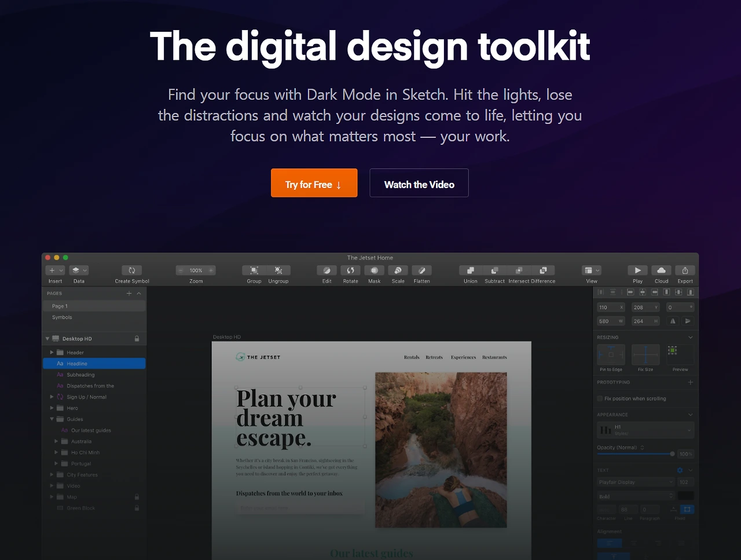Click the flip vertical icon
741x560 pixels.
[x=688, y=321]
